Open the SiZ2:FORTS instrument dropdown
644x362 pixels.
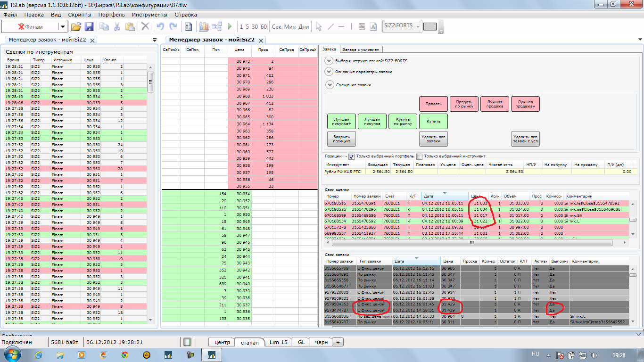click(418, 26)
